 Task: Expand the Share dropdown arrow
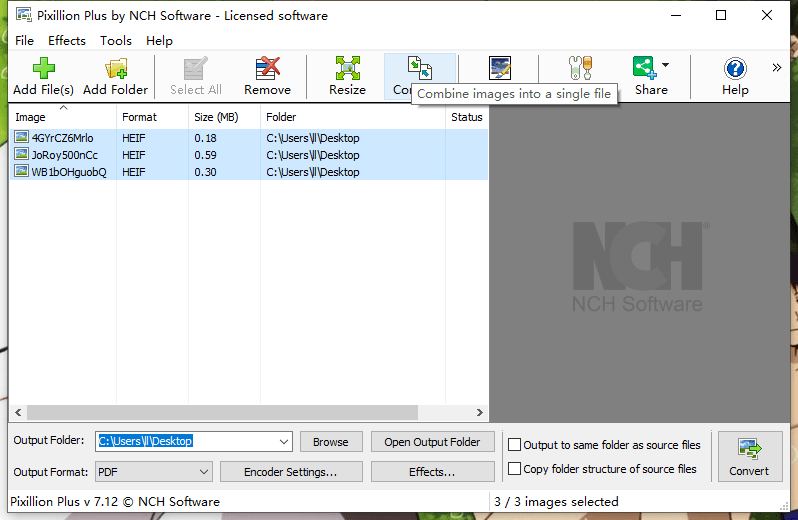[665, 65]
